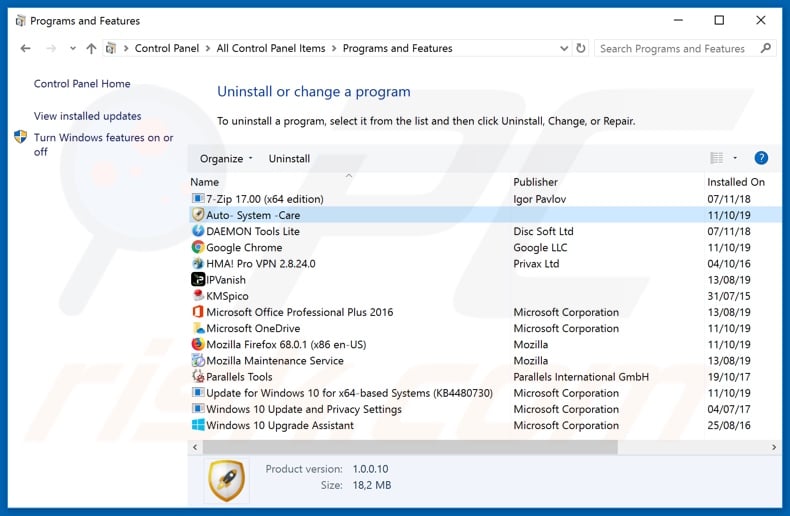Click the Microsoft Office 2016 icon

pos(198,311)
